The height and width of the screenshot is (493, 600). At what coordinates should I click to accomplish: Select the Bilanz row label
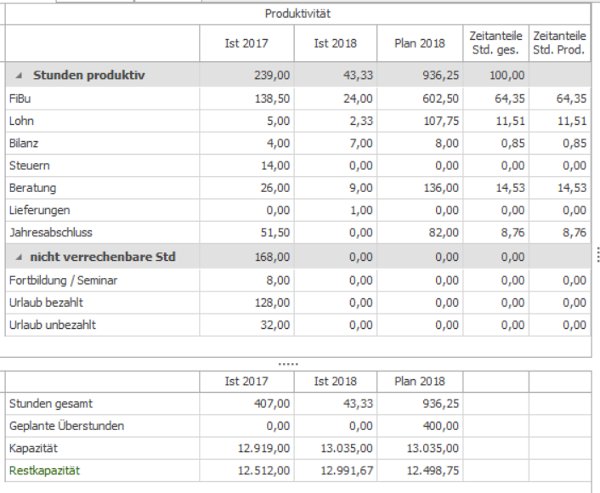24,143
